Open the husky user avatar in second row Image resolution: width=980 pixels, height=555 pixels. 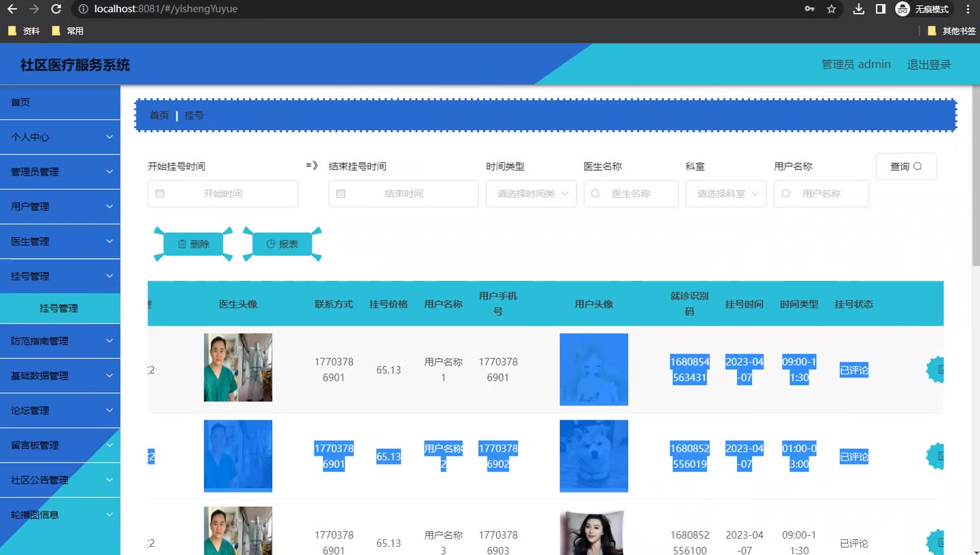[x=594, y=456]
